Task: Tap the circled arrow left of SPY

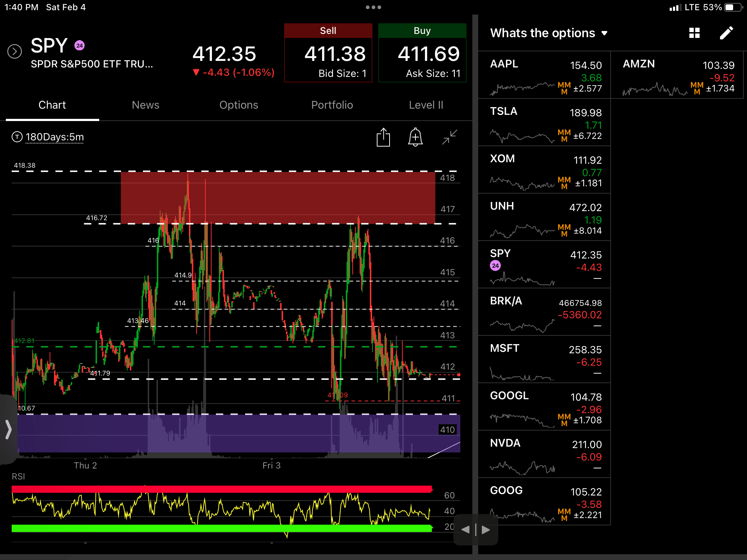Action: pos(15,51)
